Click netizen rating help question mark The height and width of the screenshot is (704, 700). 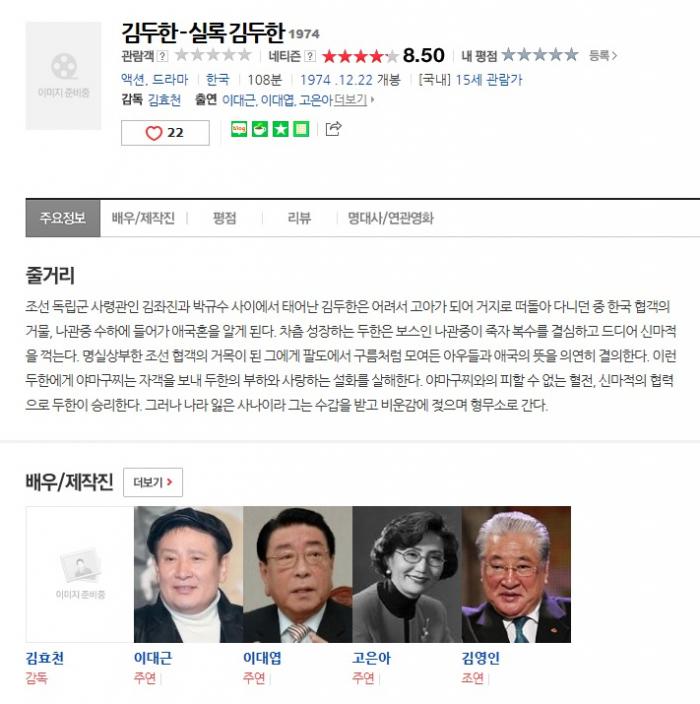pyautogui.click(x=310, y=56)
